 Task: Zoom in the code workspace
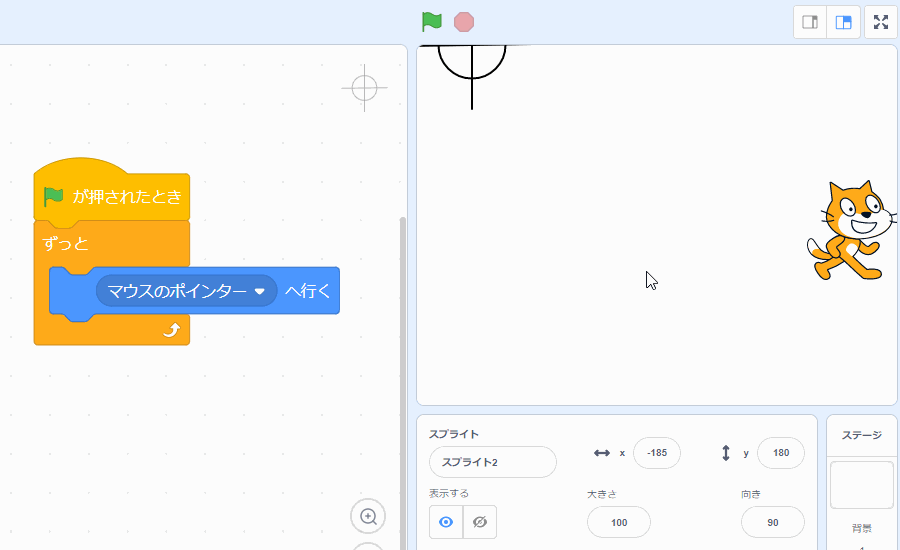click(x=368, y=516)
